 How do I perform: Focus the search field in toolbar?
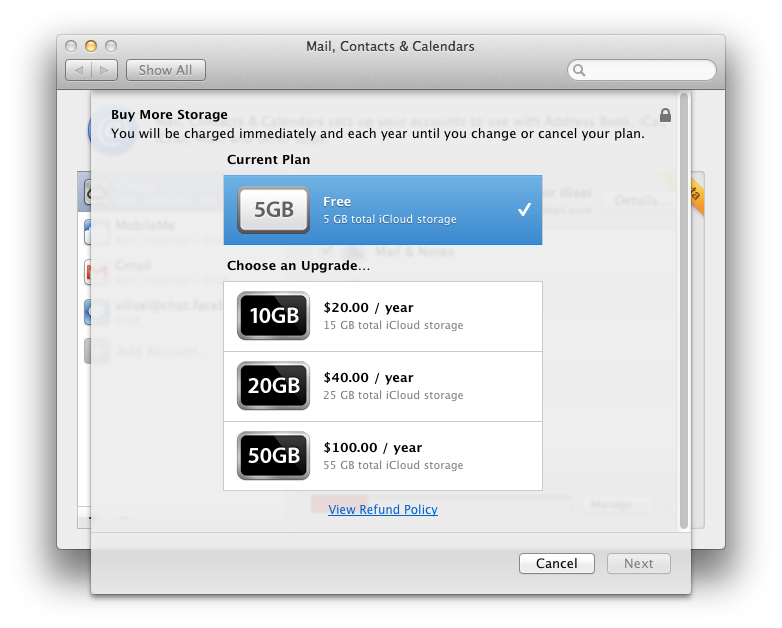[642, 70]
